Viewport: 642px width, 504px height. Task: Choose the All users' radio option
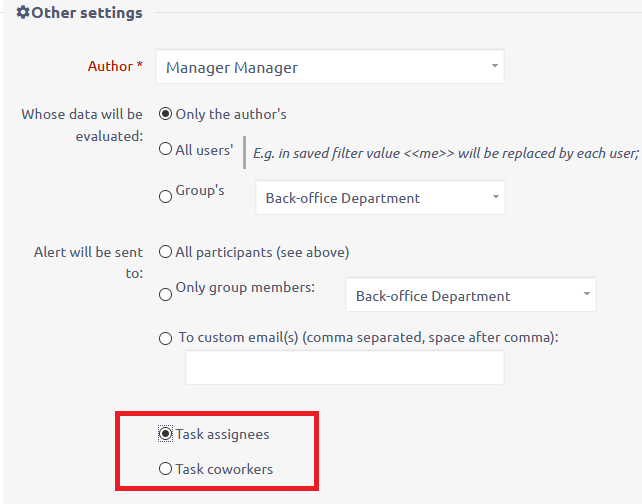pyautogui.click(x=166, y=150)
